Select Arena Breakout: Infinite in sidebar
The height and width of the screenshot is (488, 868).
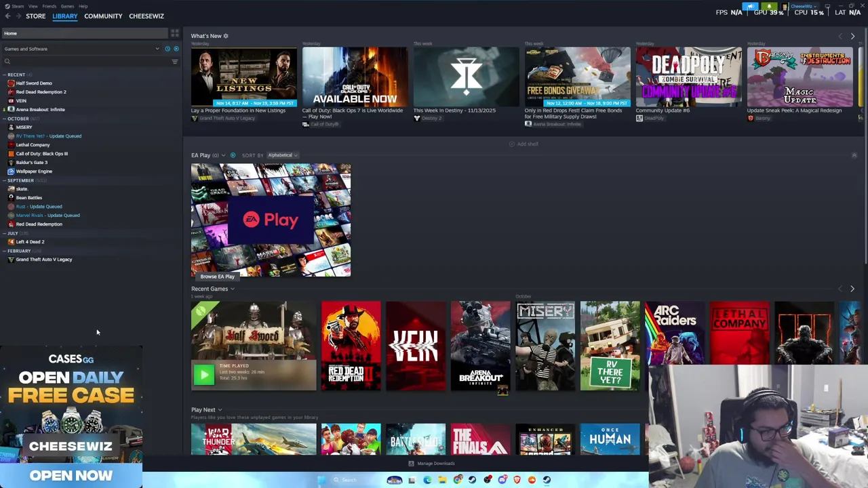[40, 109]
